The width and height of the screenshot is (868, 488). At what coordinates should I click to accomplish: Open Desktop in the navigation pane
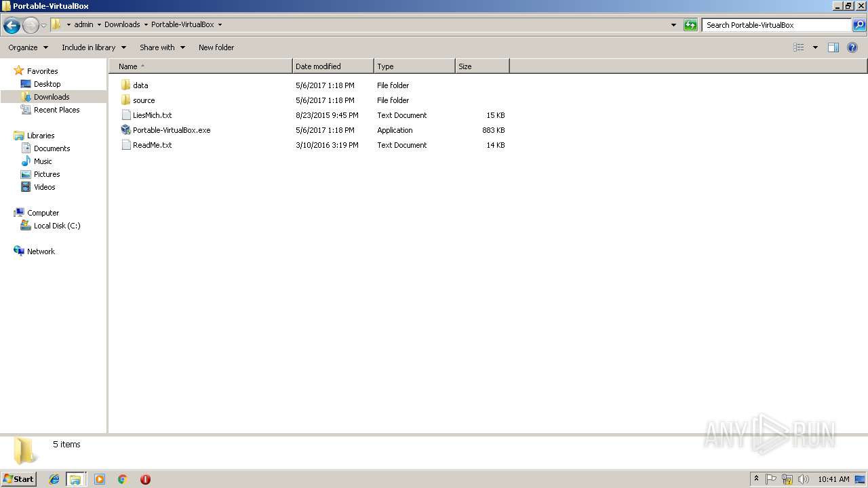[x=47, y=84]
